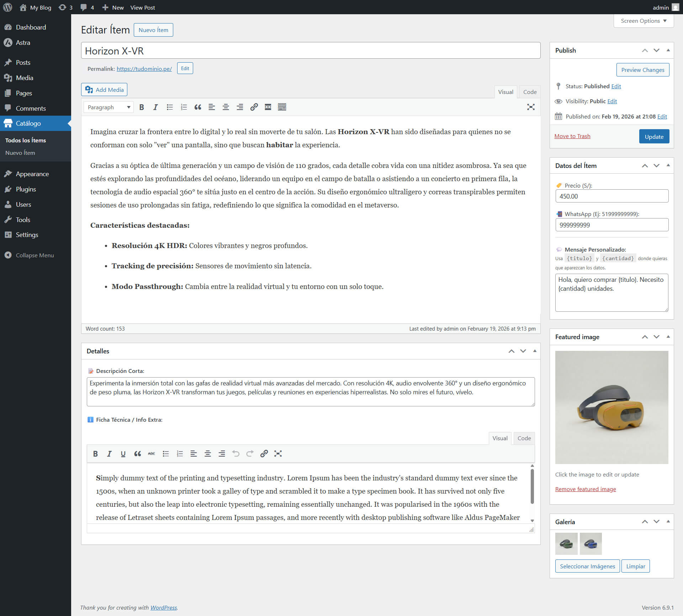Viewport: 683px width, 616px height.
Task: Toggle the Galería panel collapse triangle
Action: click(668, 522)
